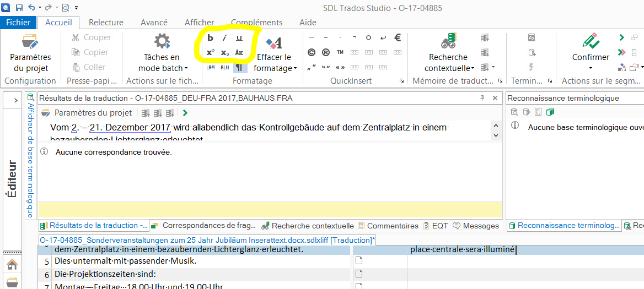Screen dimensions: 644x289
Task: Insert German low-high quotation marks „“
Action: point(312,67)
